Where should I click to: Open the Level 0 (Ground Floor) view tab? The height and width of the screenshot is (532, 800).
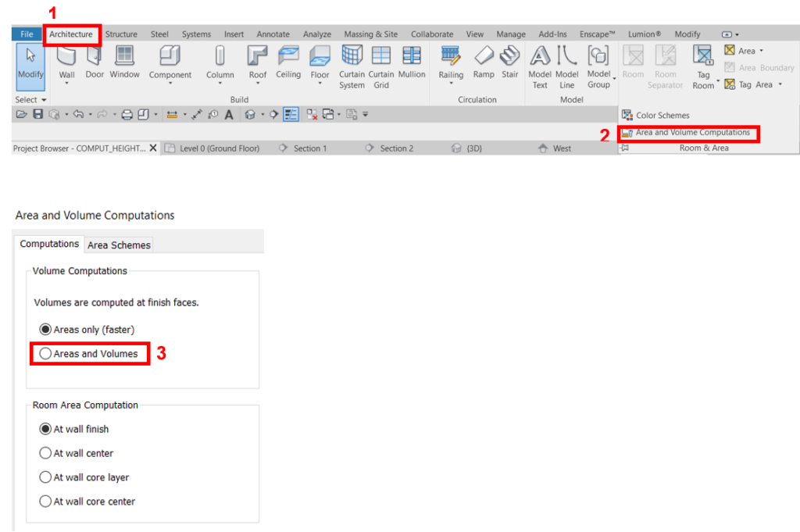click(x=212, y=148)
